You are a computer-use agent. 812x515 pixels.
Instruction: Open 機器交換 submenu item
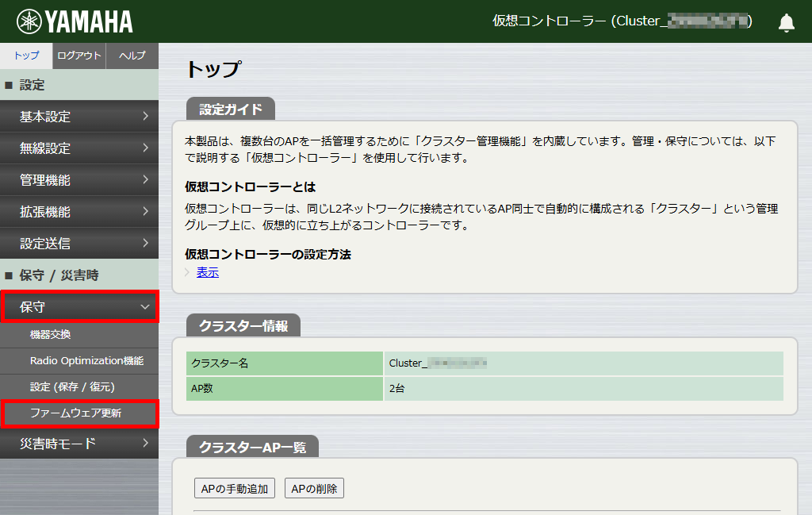(79, 335)
